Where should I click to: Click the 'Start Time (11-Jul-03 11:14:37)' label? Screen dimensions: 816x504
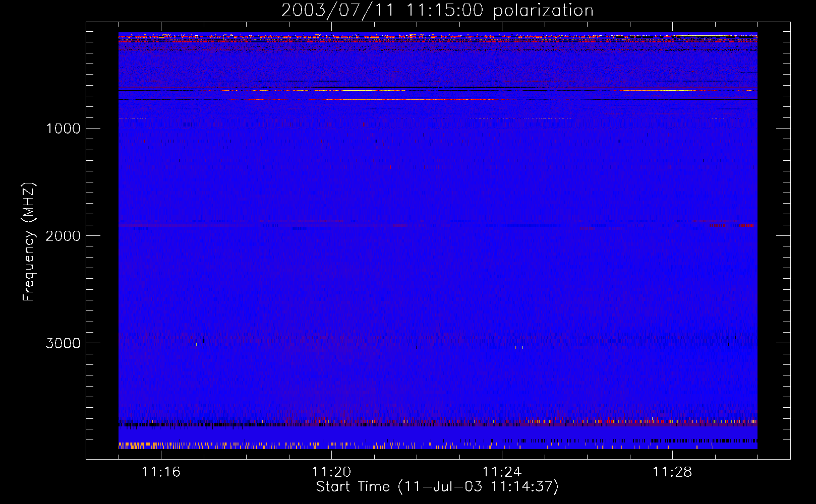tap(437, 487)
